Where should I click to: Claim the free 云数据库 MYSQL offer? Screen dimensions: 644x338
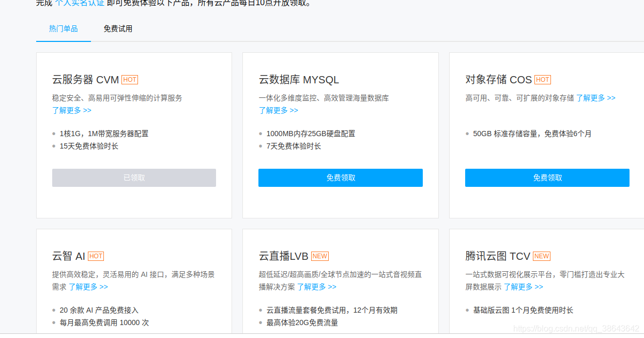341,178
